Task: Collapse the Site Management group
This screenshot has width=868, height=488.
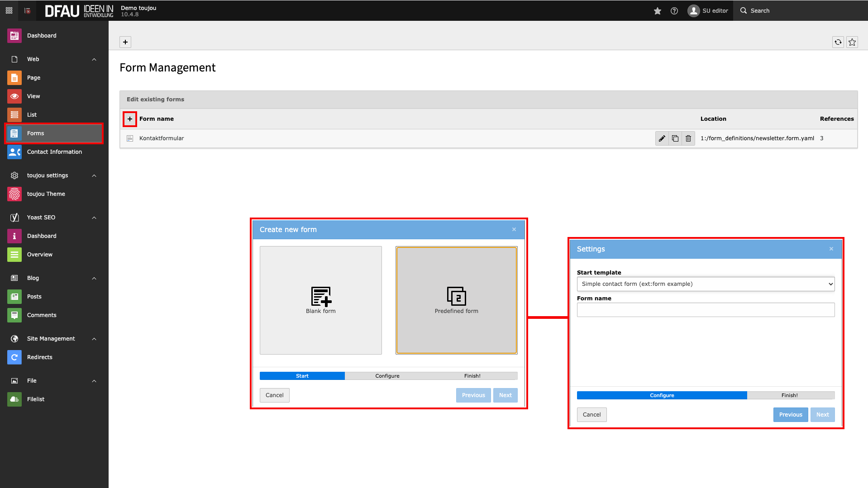Action: [94, 339]
